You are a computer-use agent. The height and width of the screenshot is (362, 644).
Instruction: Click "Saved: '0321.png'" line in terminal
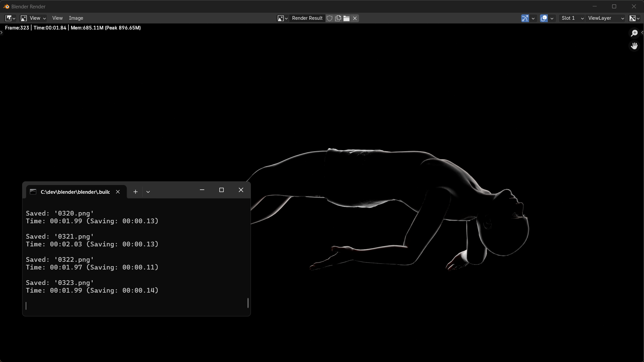60,237
